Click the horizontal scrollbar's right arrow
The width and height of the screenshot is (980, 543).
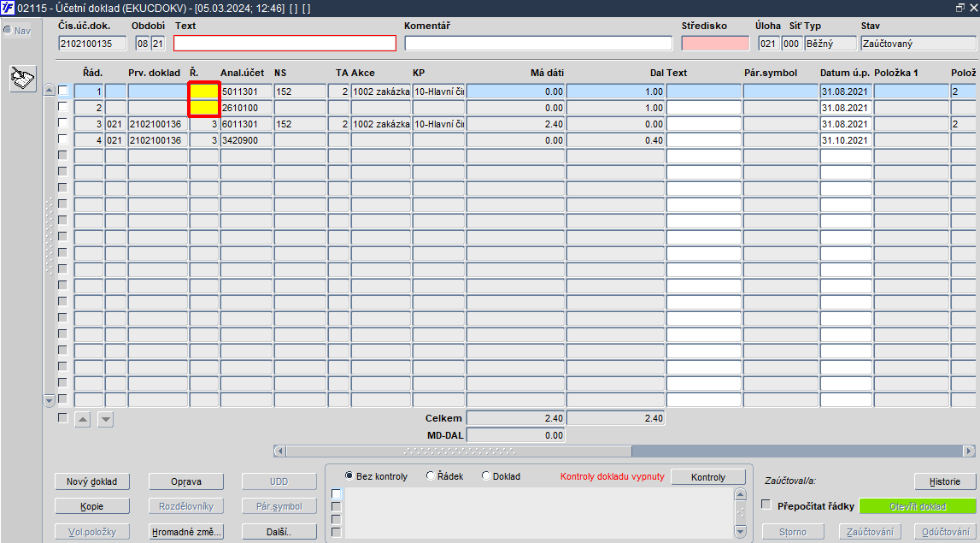[969, 451]
